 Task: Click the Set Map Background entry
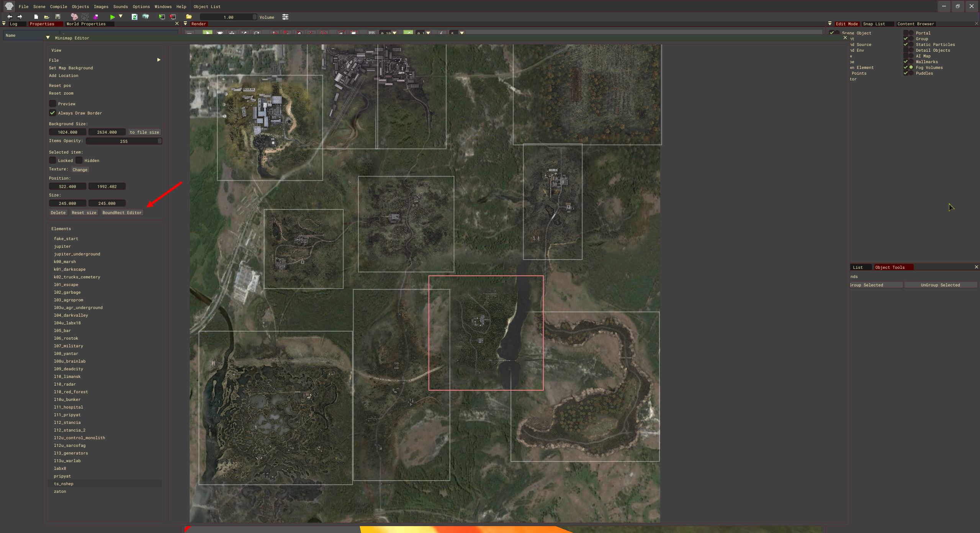point(71,68)
